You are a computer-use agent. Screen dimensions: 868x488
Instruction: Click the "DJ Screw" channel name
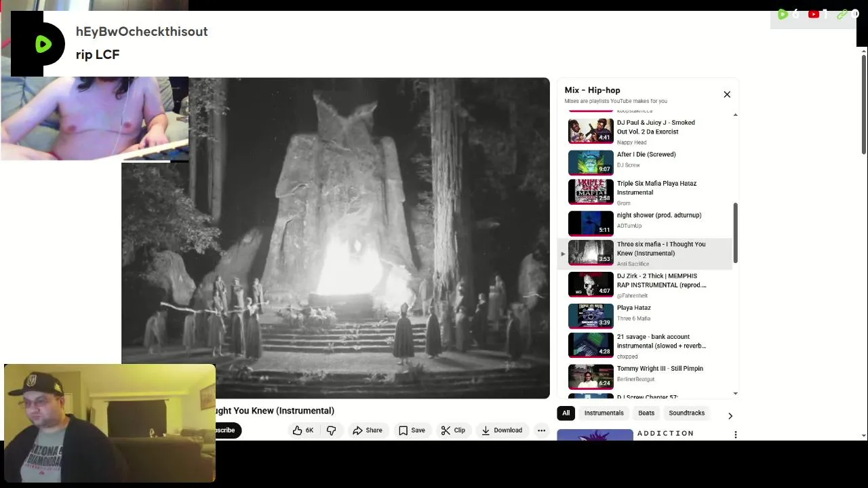pos(628,165)
